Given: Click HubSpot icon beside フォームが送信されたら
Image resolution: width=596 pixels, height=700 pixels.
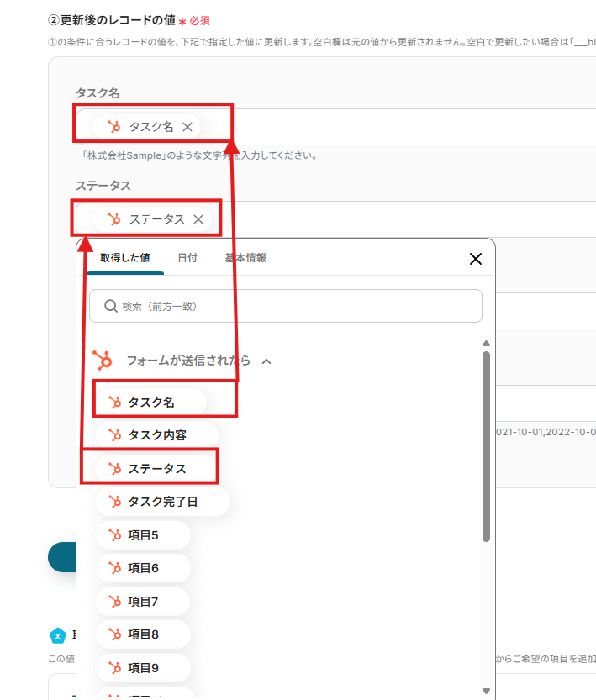Looking at the screenshot, I should [x=103, y=361].
